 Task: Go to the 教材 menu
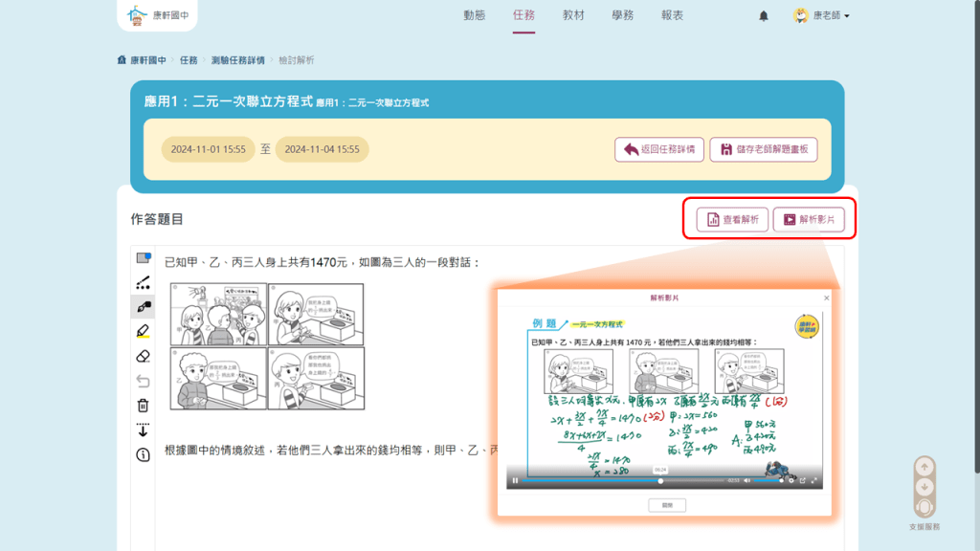coord(573,16)
